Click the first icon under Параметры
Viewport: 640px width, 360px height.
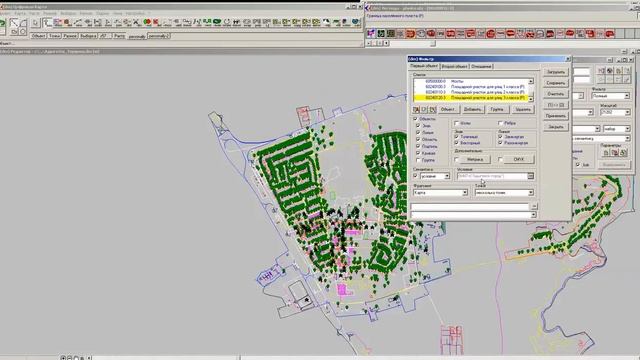(606, 153)
